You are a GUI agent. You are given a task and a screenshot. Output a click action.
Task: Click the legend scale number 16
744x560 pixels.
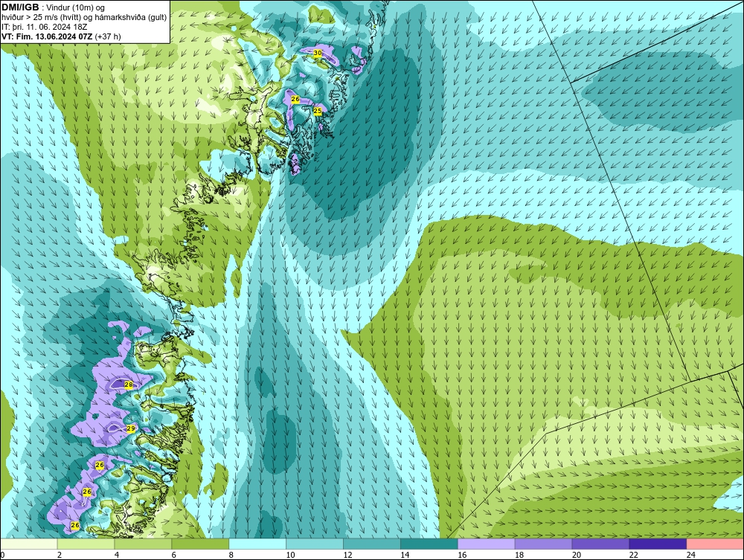pos(462,555)
